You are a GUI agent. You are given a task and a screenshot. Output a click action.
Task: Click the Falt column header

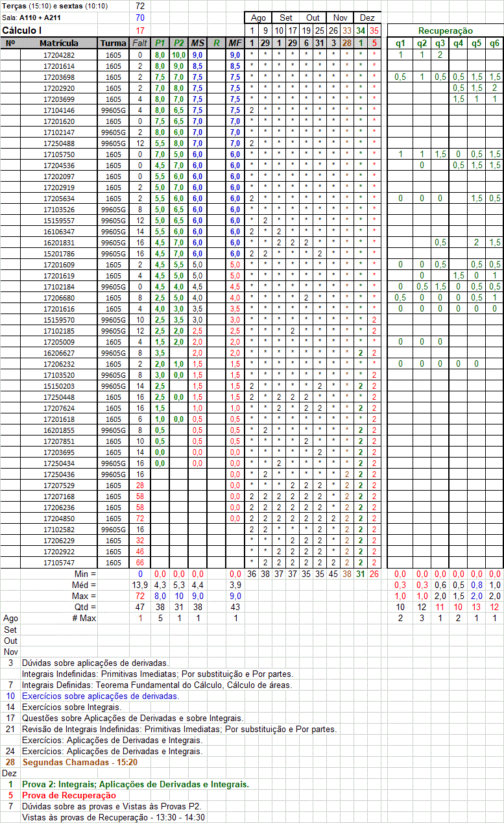(x=139, y=43)
